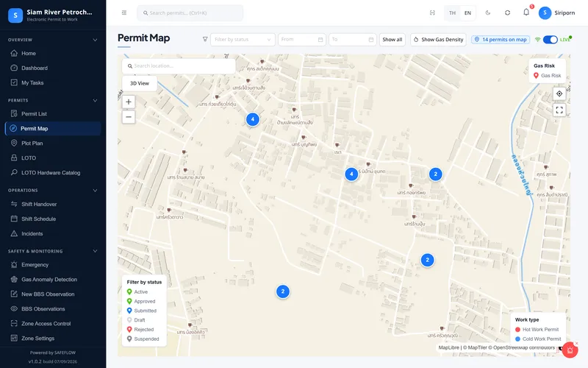Focus the Search permits field
588x368 pixels.
pyautogui.click(x=190, y=13)
